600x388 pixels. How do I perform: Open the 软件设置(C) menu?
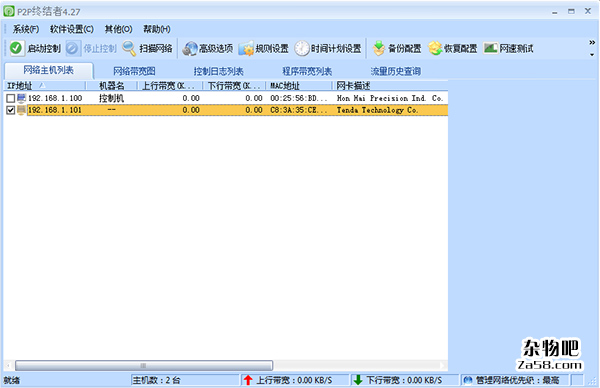click(72, 29)
